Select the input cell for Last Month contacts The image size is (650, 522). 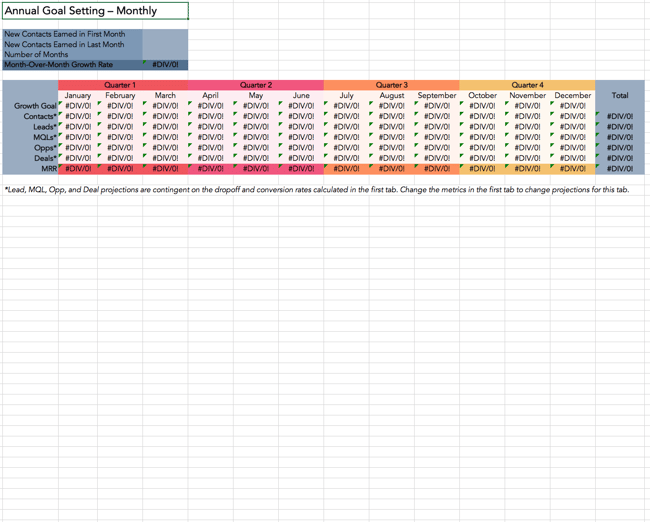(165, 44)
